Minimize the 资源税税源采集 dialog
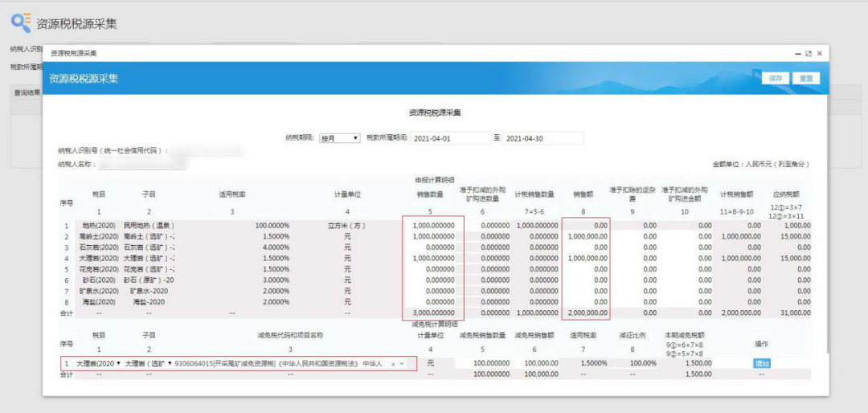 tap(798, 54)
